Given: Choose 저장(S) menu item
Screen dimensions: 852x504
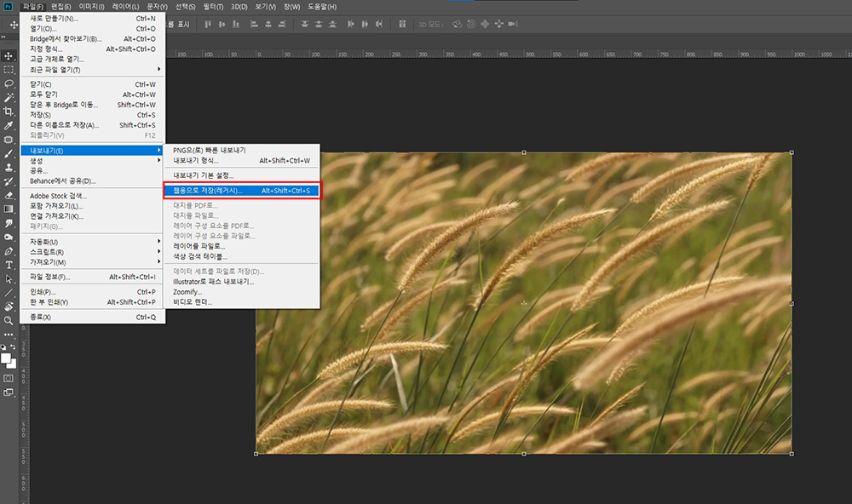Looking at the screenshot, I should [93, 115].
